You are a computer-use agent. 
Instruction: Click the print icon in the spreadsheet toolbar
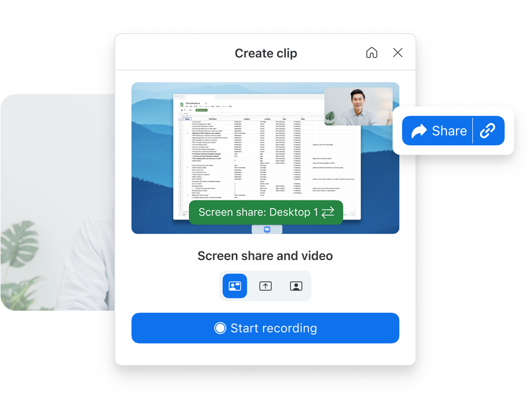182,110
